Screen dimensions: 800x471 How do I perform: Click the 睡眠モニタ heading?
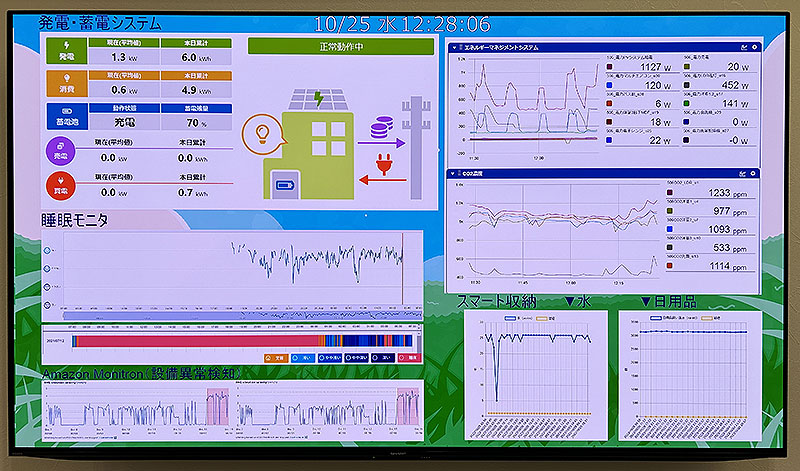(x=74, y=219)
